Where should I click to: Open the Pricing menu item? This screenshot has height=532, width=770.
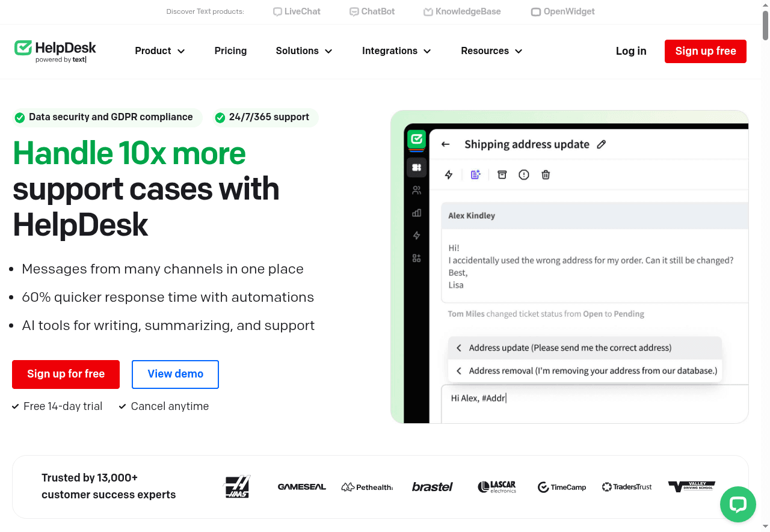pos(230,51)
